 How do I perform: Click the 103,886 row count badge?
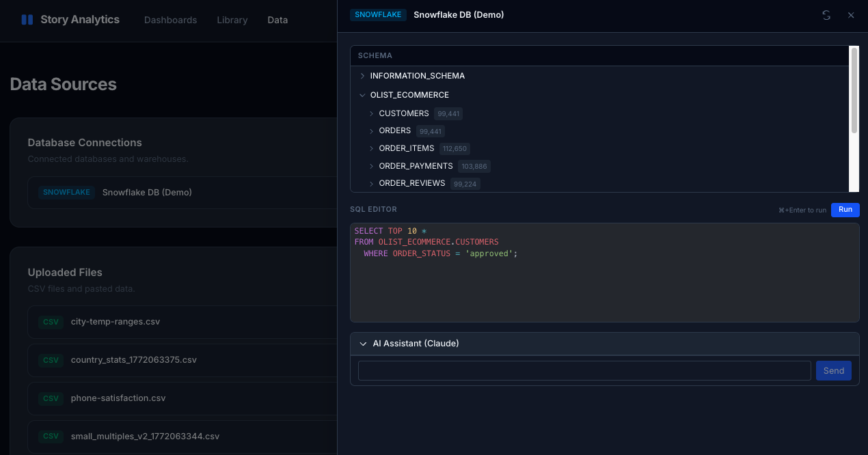tap(474, 167)
